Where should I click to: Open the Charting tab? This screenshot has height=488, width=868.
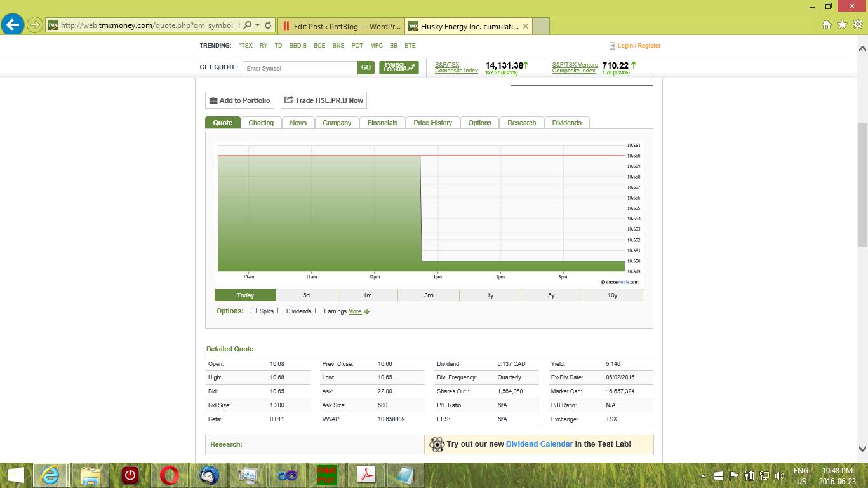(261, 123)
